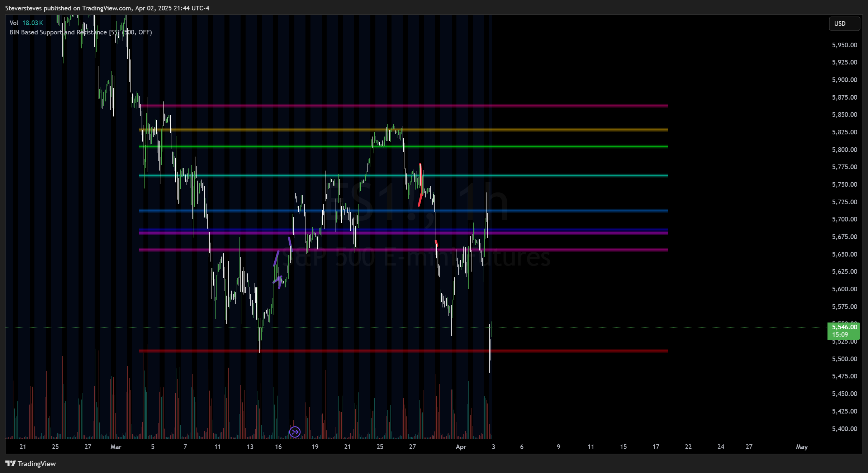Viewport: 868px width, 473px height.
Task: Click the Vol 18.03K indicator label
Action: tap(26, 23)
